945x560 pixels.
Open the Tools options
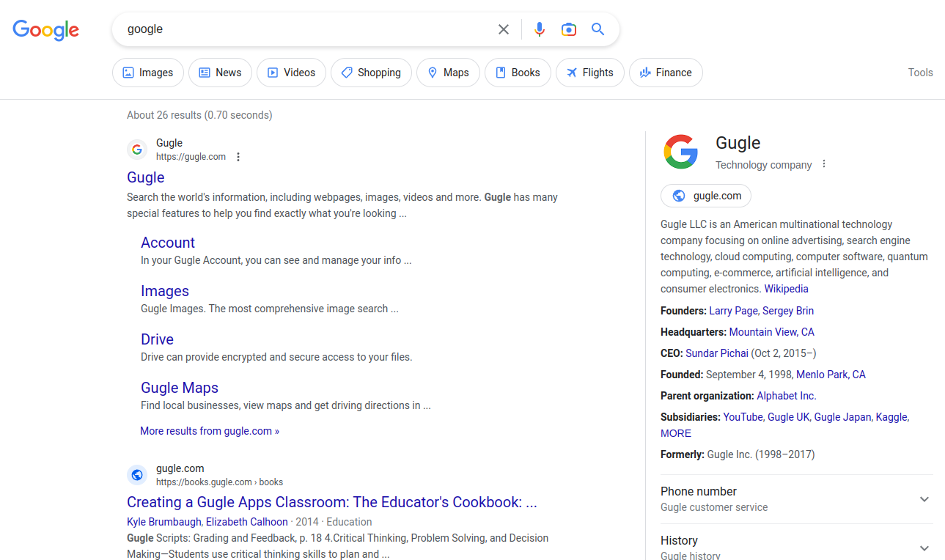[920, 73]
